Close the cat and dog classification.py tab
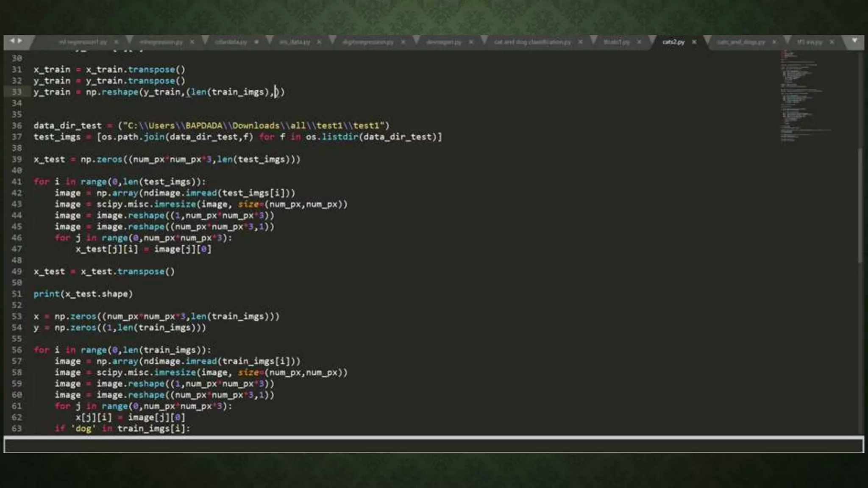The width and height of the screenshot is (868, 488). (580, 42)
